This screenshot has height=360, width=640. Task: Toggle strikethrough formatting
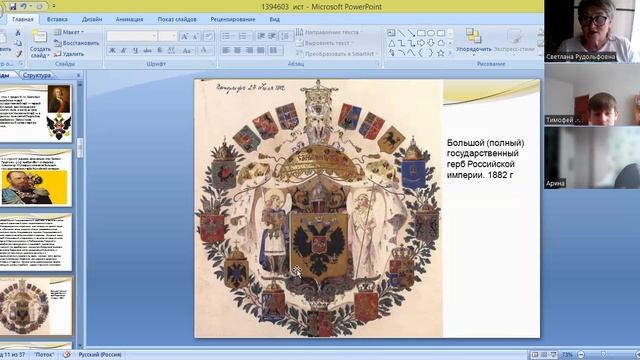click(147, 51)
